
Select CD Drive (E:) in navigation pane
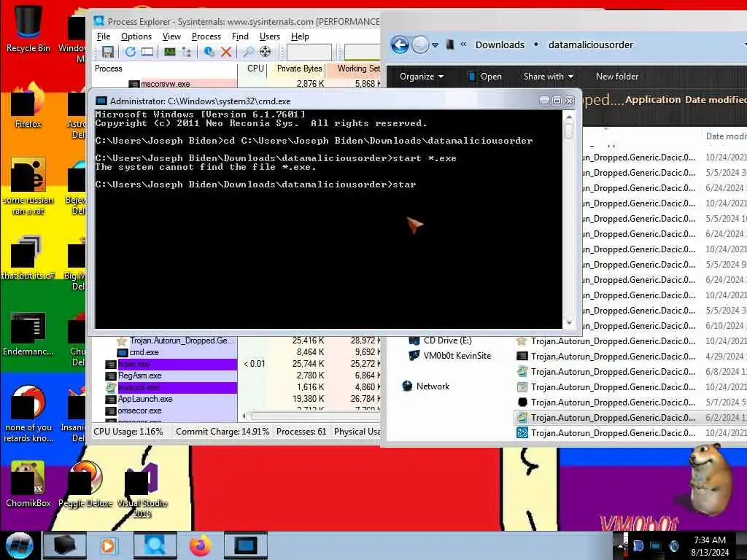(x=440, y=341)
